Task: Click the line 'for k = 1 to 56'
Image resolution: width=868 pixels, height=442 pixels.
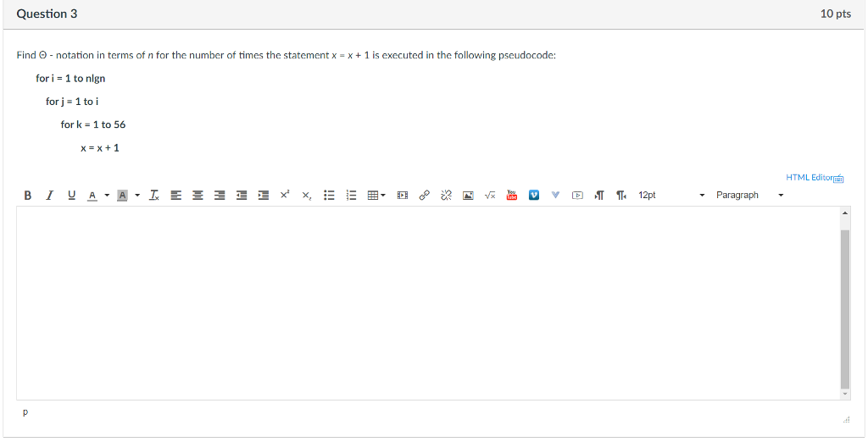Action: tap(93, 125)
